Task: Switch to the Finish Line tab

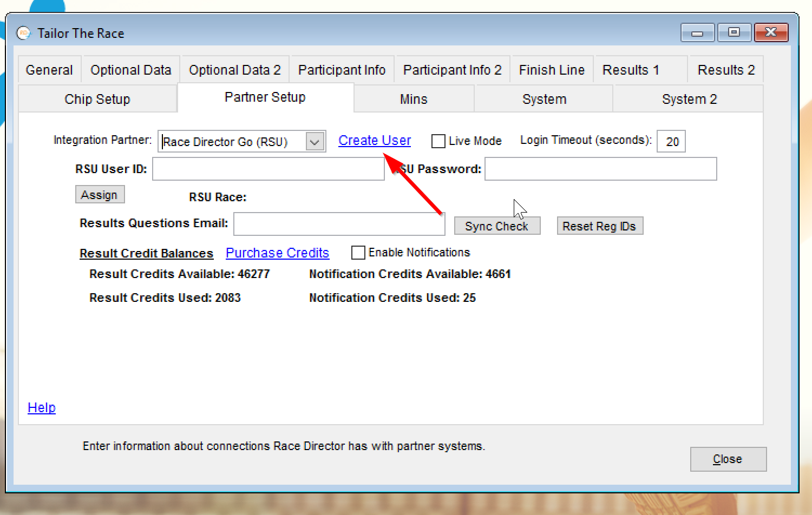Action: click(x=552, y=70)
